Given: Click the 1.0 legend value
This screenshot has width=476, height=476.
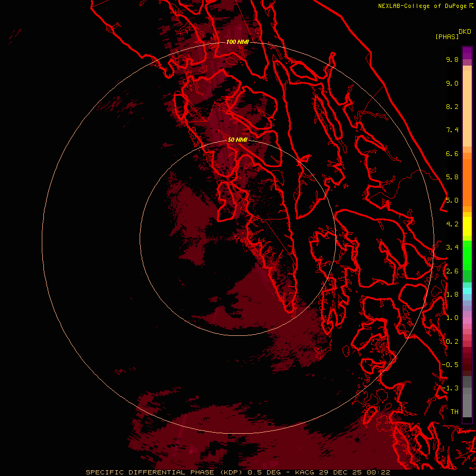Looking at the screenshot, I should click(452, 318).
